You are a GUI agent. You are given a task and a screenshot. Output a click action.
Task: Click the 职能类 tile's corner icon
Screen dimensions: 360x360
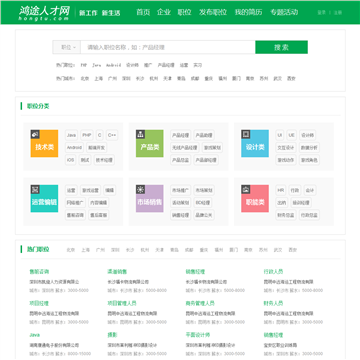click(x=246, y=189)
